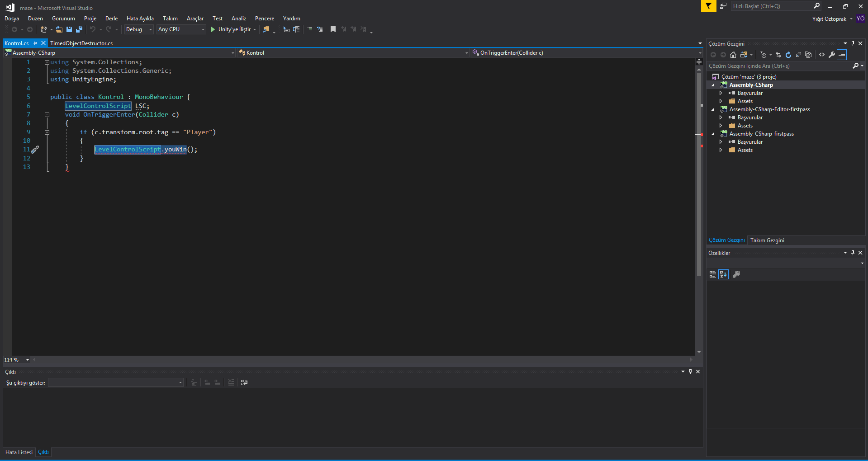The image size is (868, 461).
Task: Click the View Code icon in Çözüm Gezgini
Action: 822,55
